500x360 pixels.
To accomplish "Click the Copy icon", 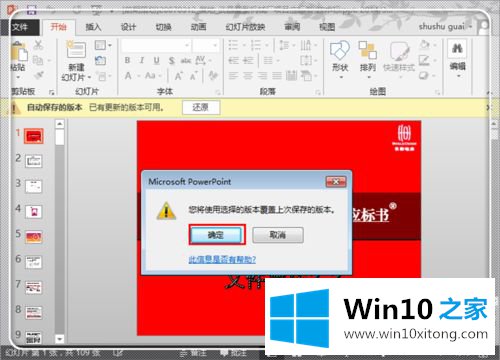I will (38, 60).
